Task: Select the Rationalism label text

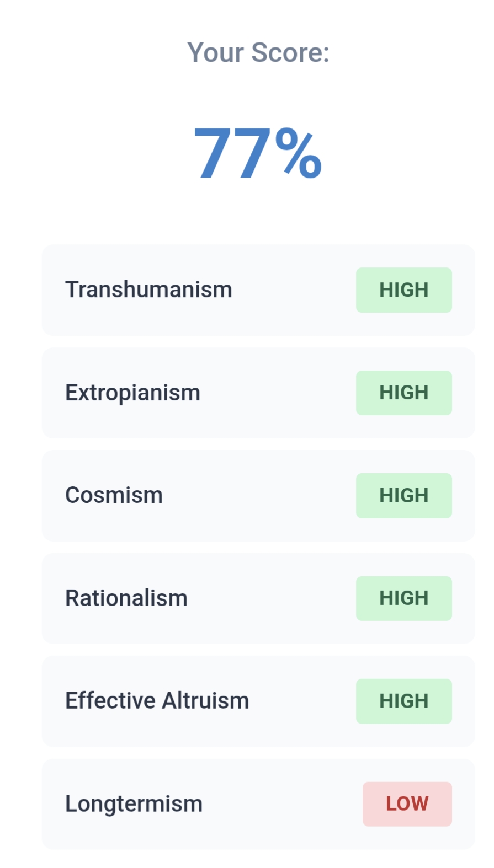Action: tap(126, 598)
